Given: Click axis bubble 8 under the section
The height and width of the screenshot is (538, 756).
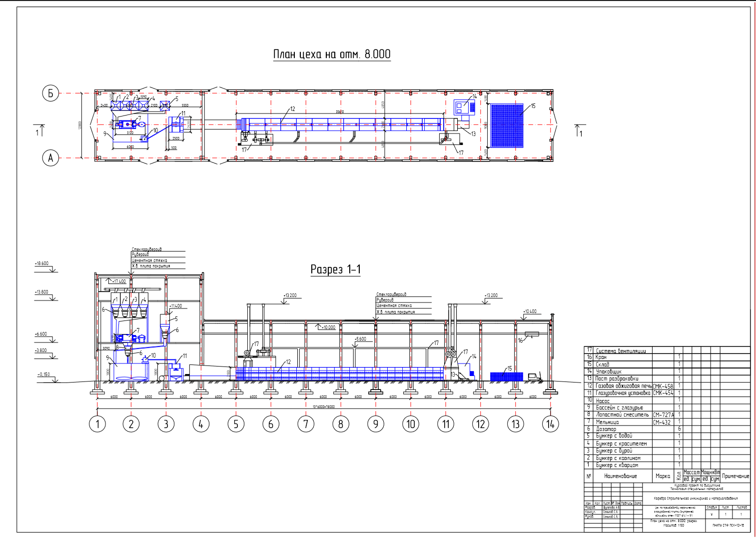Looking at the screenshot, I should 341,424.
